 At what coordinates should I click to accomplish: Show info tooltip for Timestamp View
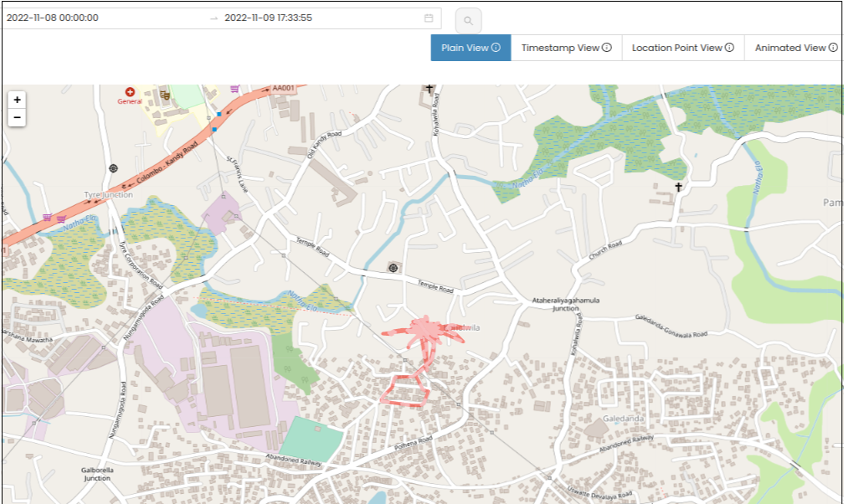tap(606, 48)
